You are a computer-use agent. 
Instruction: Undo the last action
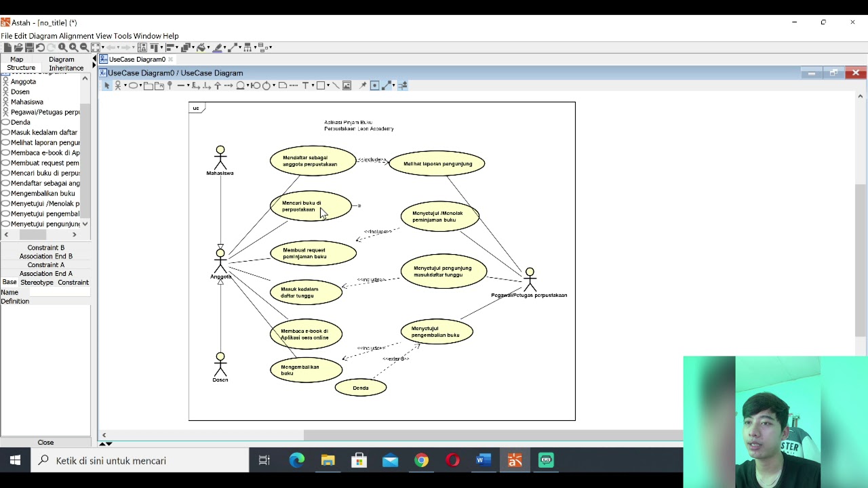coord(40,47)
